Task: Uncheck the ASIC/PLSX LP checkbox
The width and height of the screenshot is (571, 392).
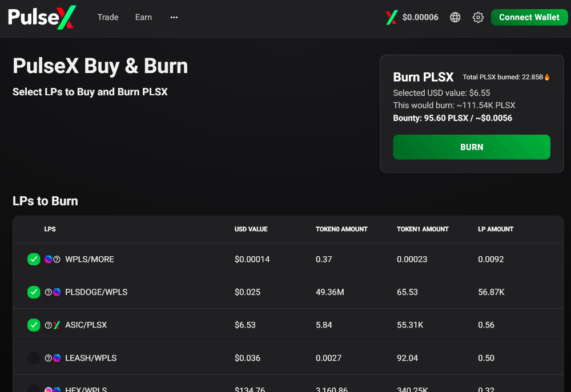Action: point(34,325)
